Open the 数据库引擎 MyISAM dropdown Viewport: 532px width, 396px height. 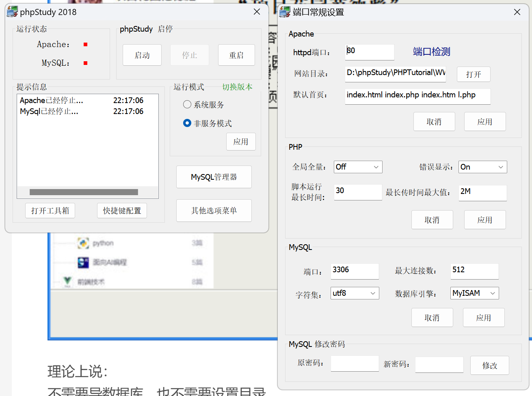pos(475,293)
